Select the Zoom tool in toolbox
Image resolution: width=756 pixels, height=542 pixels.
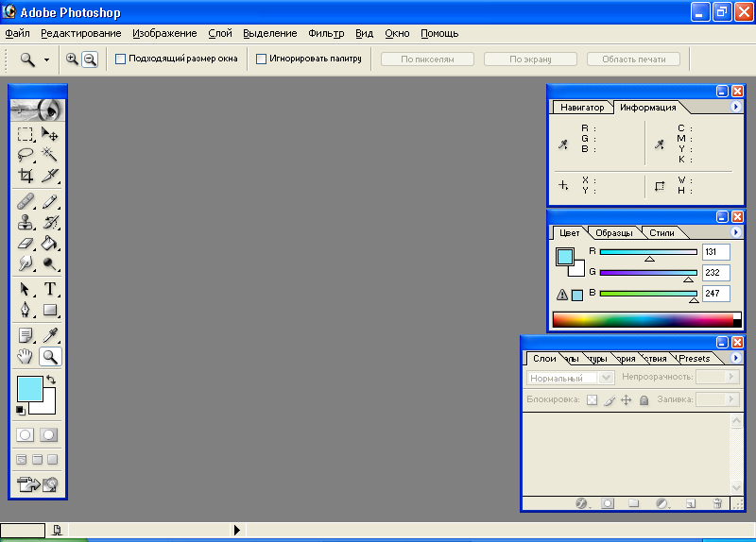[50, 357]
